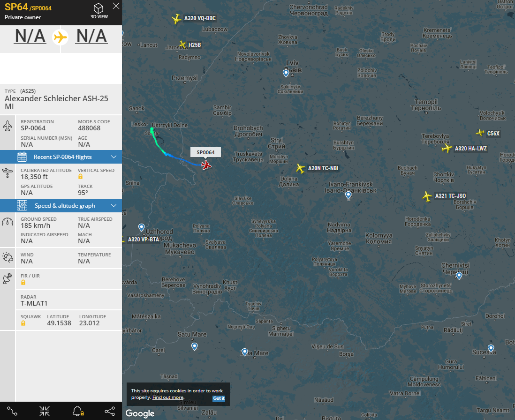Select the A321 TC-JSO aircraft icon
The height and width of the screenshot is (420, 515).
[427, 196]
